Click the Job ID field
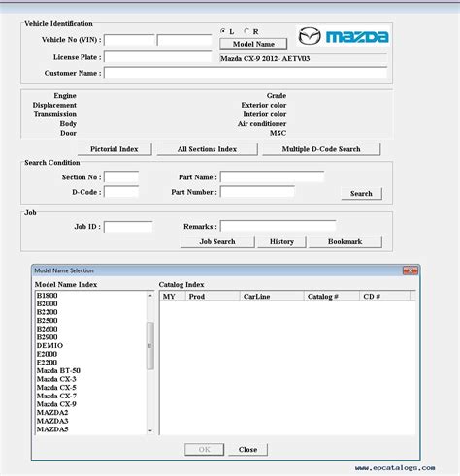The image size is (460, 476). point(128,227)
